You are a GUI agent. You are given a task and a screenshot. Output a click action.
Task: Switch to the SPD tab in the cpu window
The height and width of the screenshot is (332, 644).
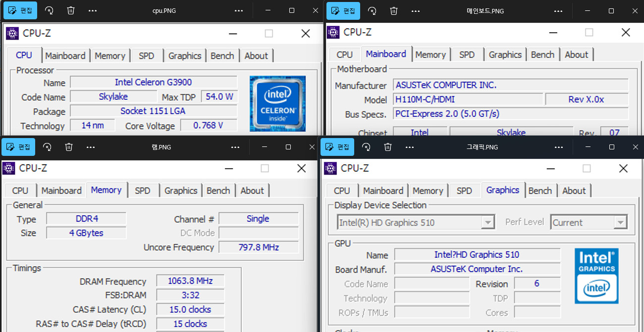(146, 55)
